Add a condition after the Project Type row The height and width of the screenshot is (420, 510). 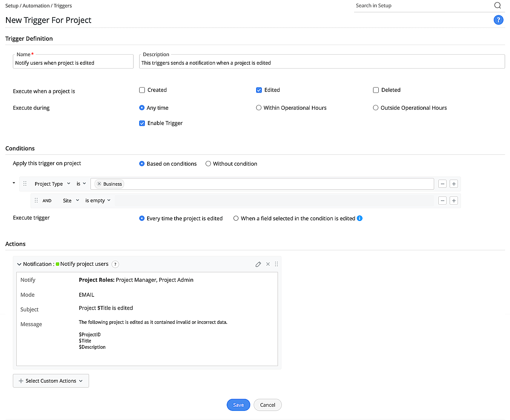[454, 184]
